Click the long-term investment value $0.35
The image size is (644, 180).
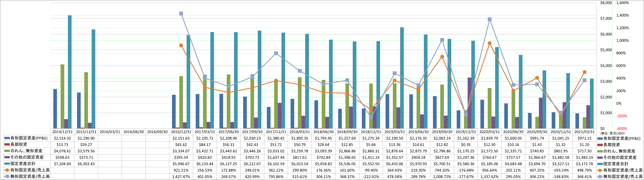coord(466,145)
